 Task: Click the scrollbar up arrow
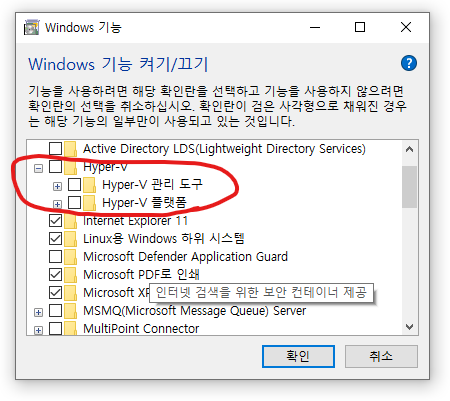(409, 149)
